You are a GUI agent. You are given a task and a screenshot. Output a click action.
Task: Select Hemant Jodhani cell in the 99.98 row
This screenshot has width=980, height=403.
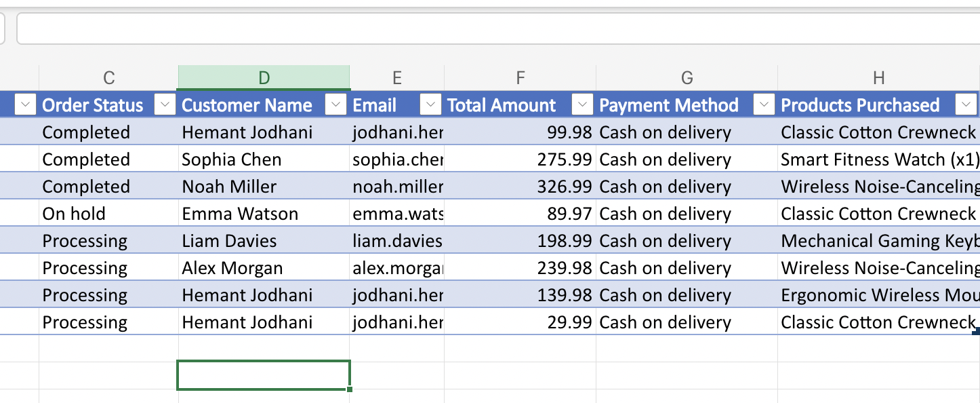(x=264, y=132)
